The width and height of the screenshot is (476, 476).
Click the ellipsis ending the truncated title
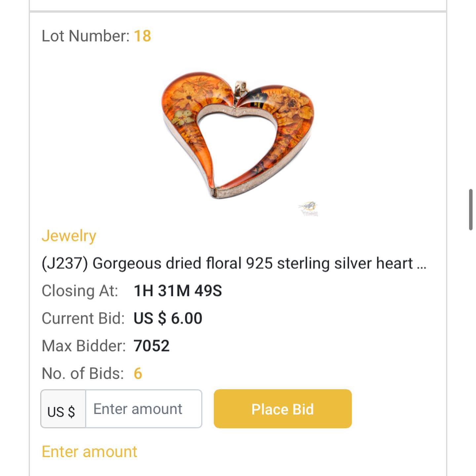tap(421, 264)
